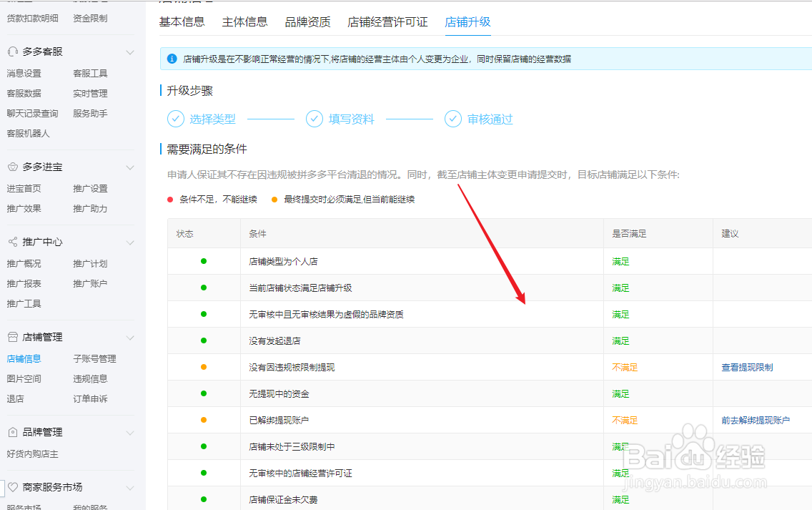Click the 是否满足 column header

pos(629,234)
